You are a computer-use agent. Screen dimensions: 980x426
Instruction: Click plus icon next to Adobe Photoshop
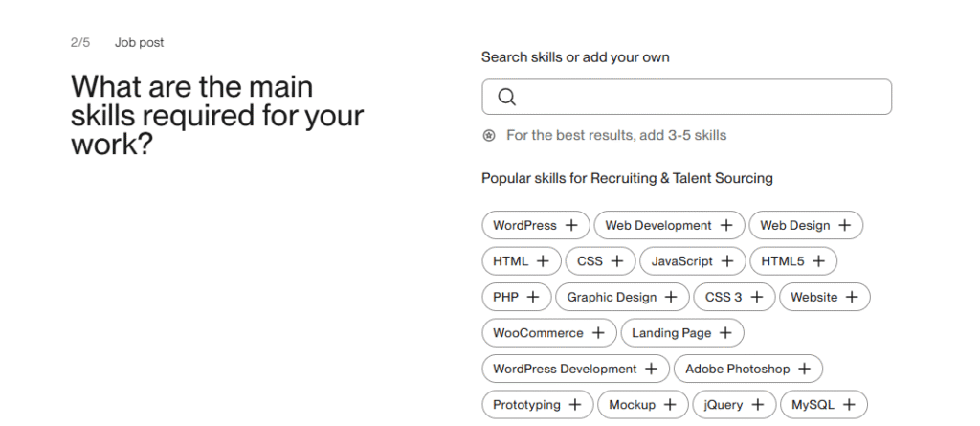coord(805,369)
